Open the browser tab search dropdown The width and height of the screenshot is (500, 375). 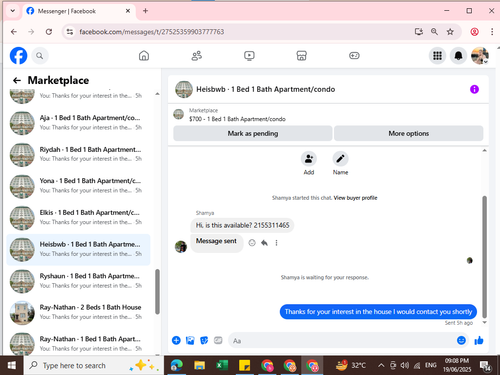pos(13,11)
